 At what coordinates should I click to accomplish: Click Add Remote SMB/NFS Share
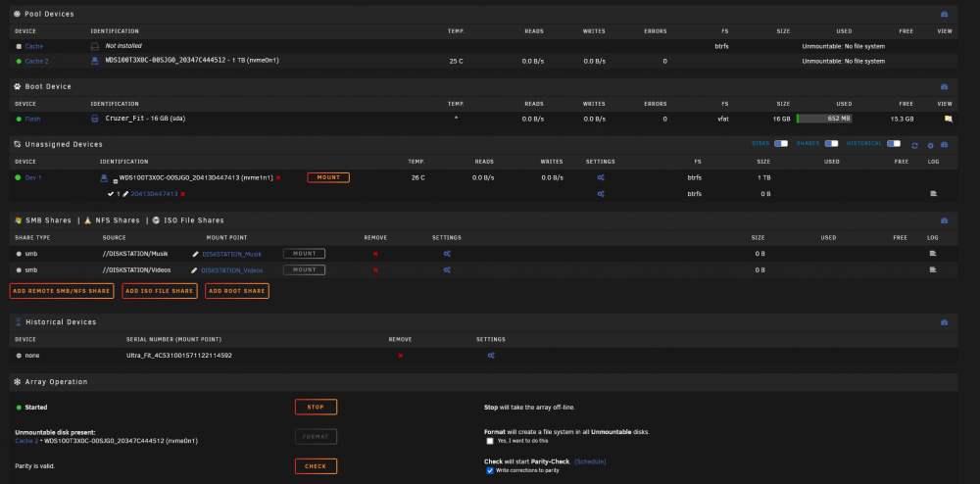(x=62, y=291)
